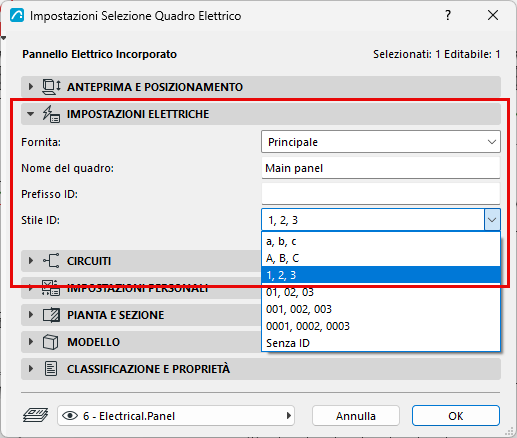Click the 'Nome del quadro:' label
The image size is (517, 438).
click(67, 168)
